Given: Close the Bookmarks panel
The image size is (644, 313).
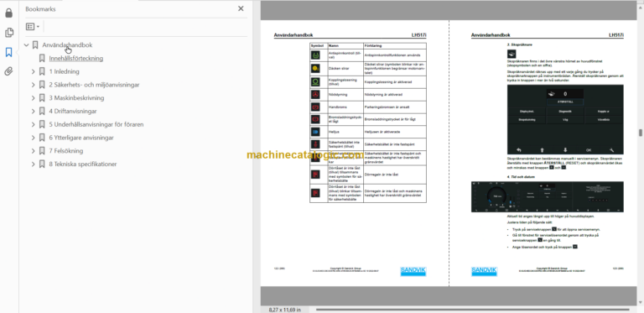Looking at the screenshot, I should [x=241, y=8].
